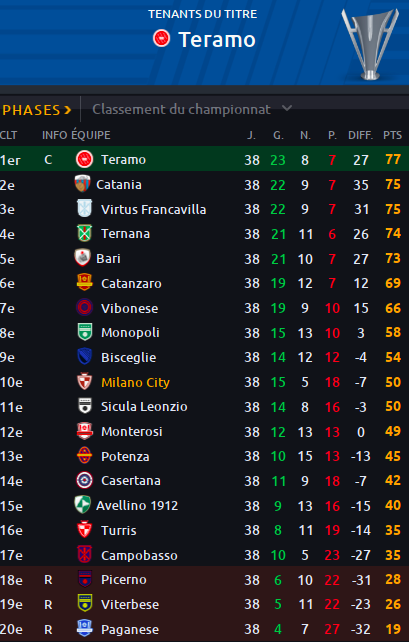
Task: Open the Viterbese shield icon
Action: coord(85,604)
